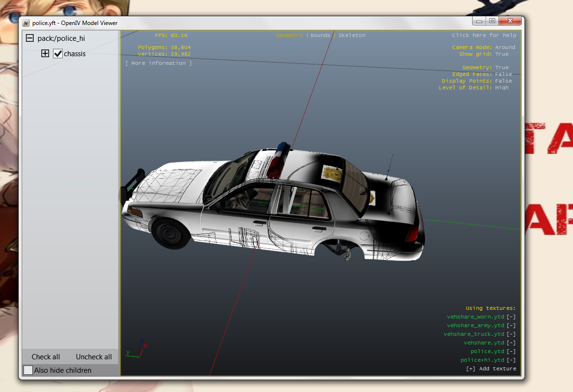This screenshot has height=392, width=573.
Task: Close the OpenIV Model Viewer window
Action: pos(510,21)
